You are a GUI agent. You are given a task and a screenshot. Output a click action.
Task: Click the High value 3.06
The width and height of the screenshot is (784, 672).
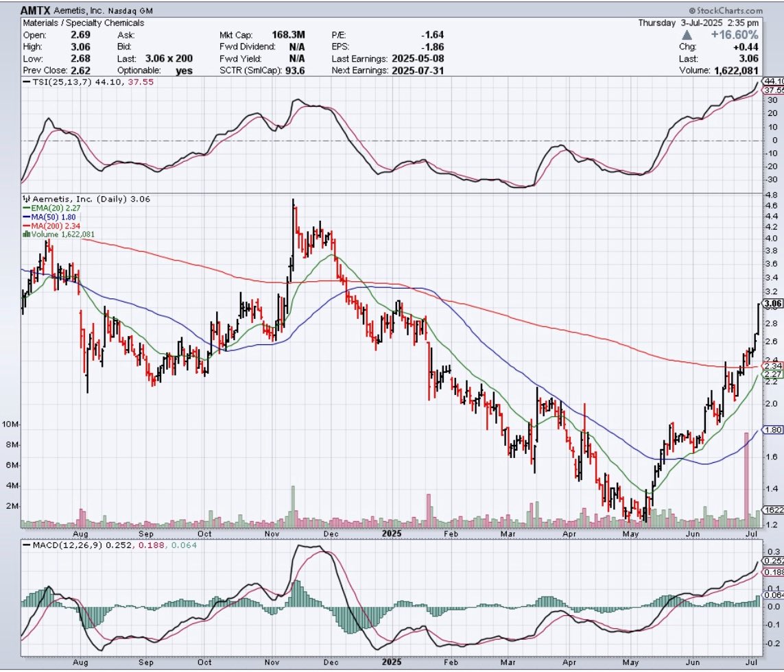tap(80, 47)
